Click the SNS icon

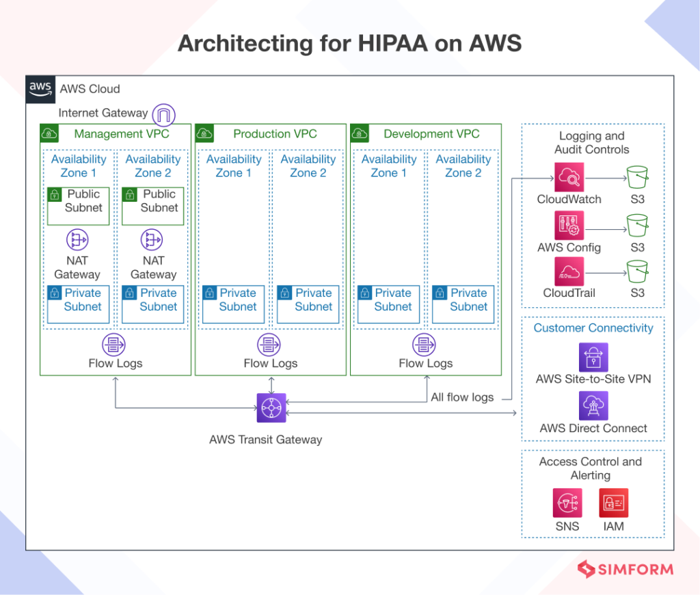[567, 501]
